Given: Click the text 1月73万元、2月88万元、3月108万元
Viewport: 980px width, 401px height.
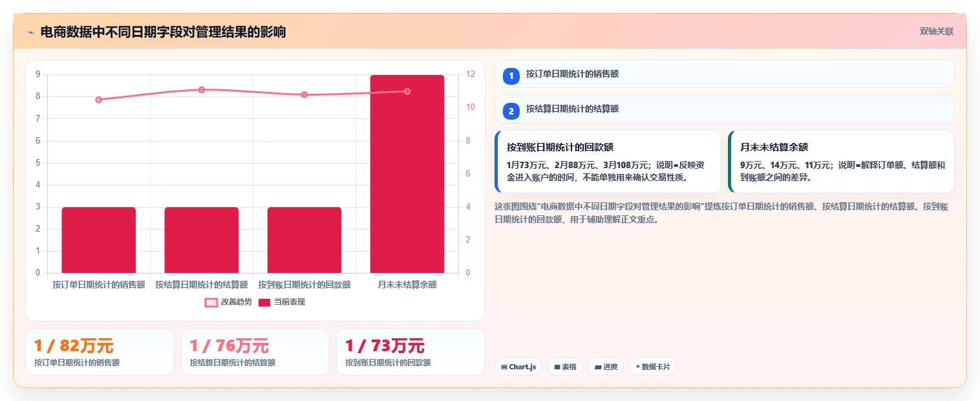Looking at the screenshot, I should tap(579, 165).
